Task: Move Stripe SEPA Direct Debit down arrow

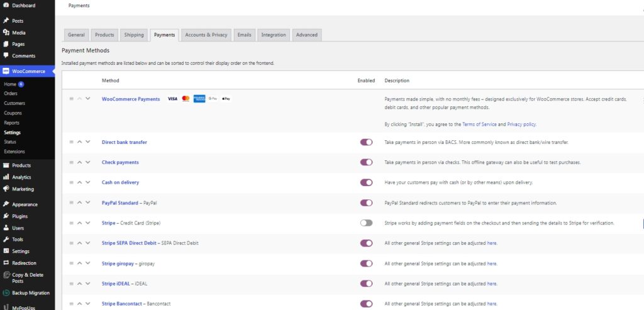Action: click(x=87, y=243)
